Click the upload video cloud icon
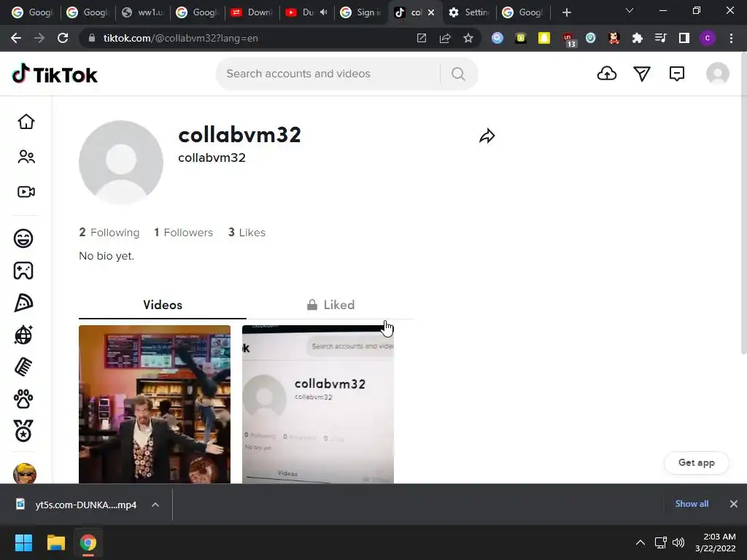 606,74
